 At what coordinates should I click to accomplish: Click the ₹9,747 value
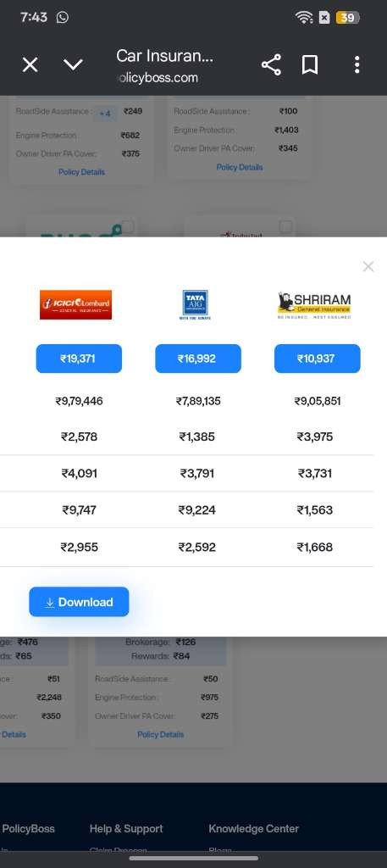79,509
